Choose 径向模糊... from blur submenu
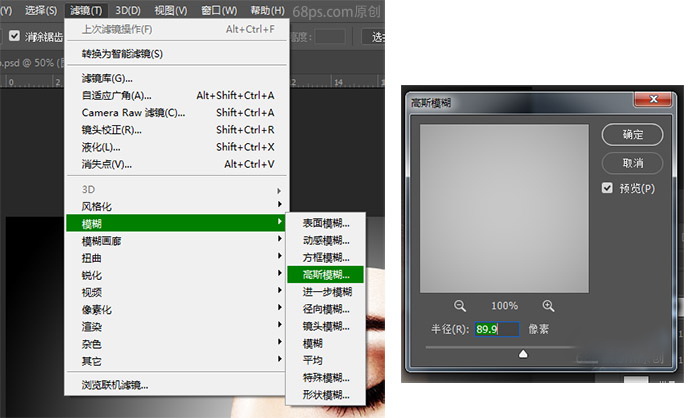The height and width of the screenshot is (418, 696). coord(326,309)
